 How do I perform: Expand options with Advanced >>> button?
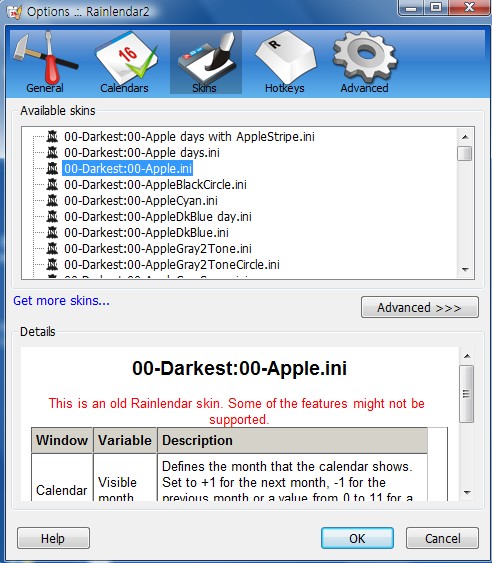click(x=419, y=307)
